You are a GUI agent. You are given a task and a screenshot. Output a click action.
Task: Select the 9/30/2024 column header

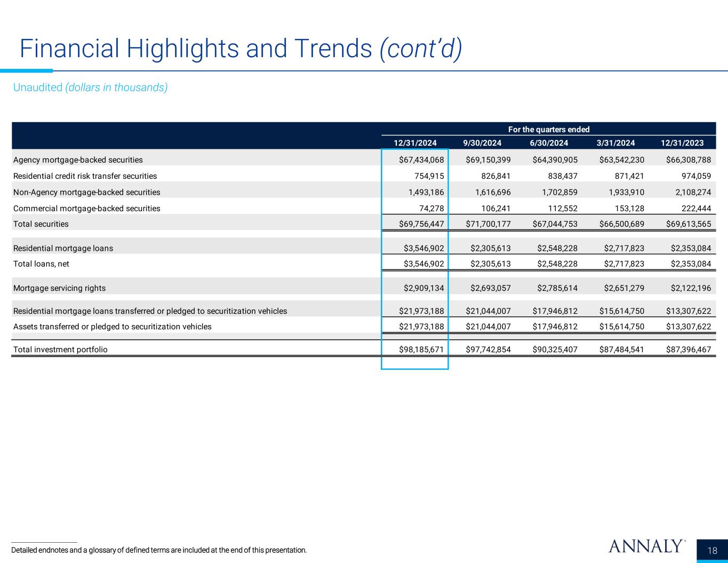(x=482, y=143)
